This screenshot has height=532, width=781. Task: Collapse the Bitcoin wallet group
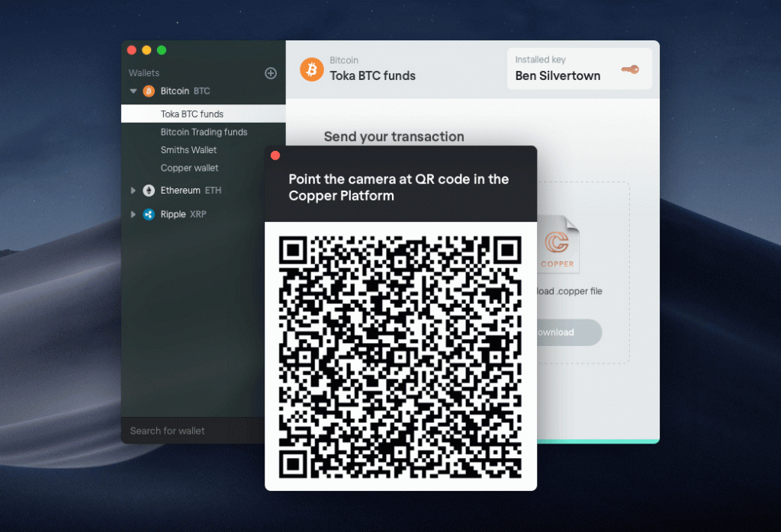click(134, 91)
